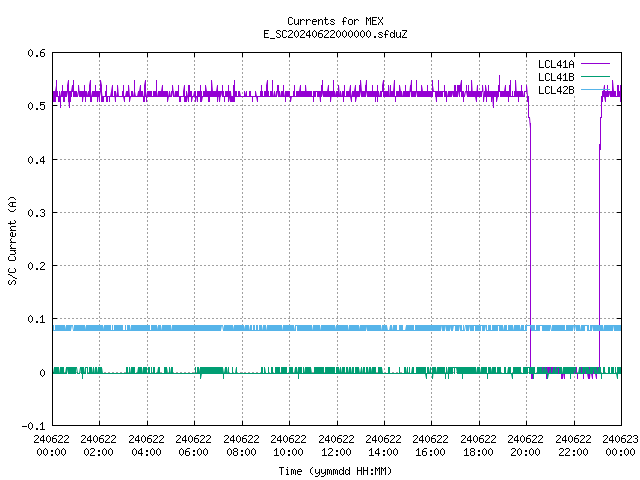
Task: Click the '240622 02:00' x-axis tick label
Action: point(98,446)
